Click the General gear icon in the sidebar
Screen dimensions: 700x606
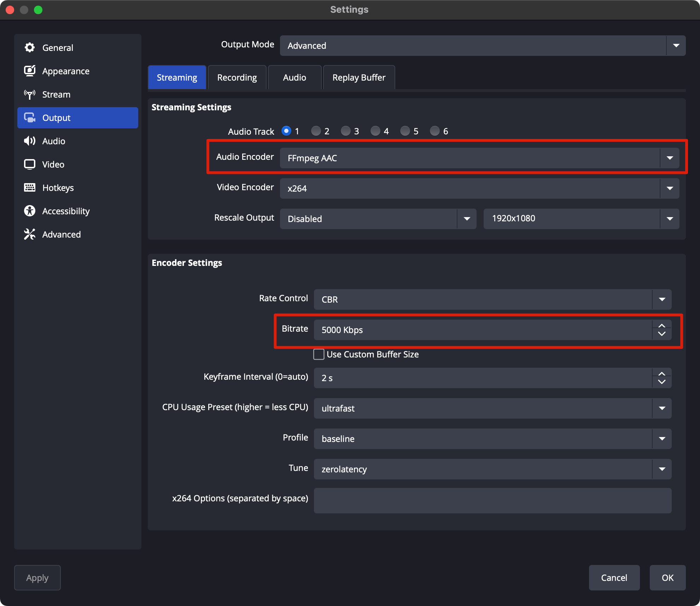30,47
